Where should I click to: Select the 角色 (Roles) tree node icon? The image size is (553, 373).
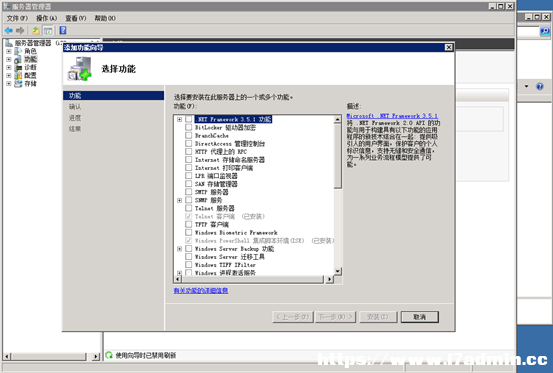click(x=18, y=51)
